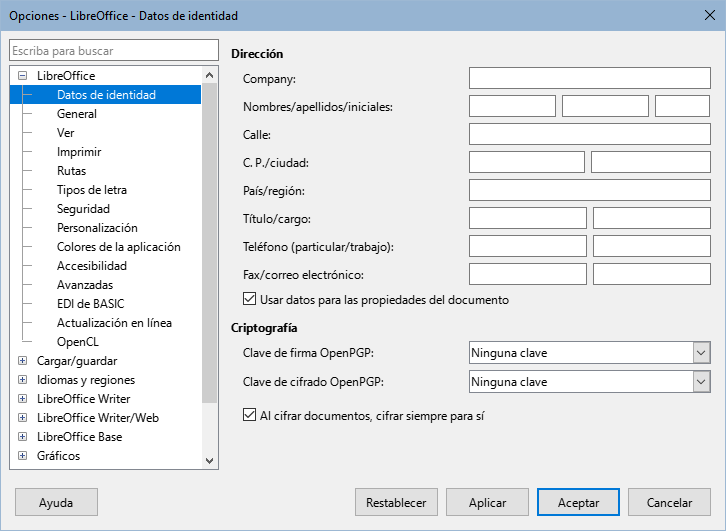The width and height of the screenshot is (726, 531).
Task: Expand the Gráficos node
Action: 22,456
